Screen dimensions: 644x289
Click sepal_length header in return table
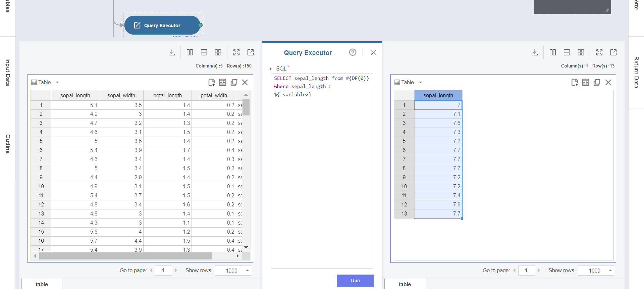(438, 96)
